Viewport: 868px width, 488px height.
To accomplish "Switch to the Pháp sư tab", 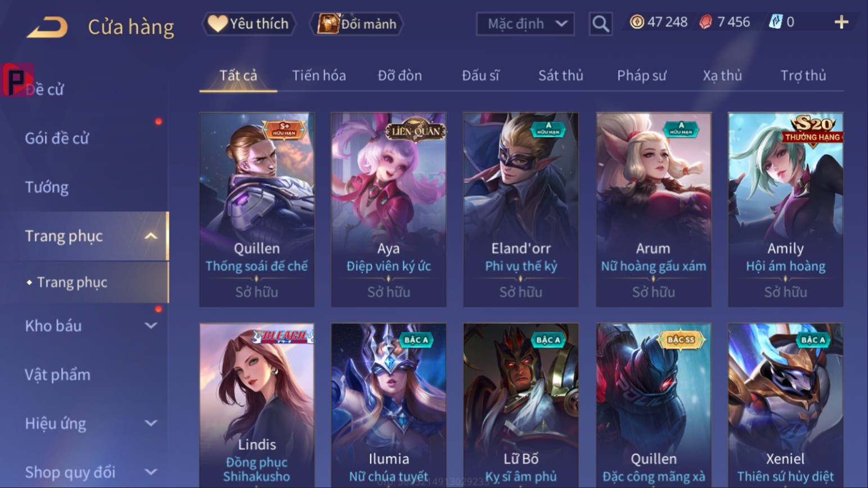I will click(641, 75).
